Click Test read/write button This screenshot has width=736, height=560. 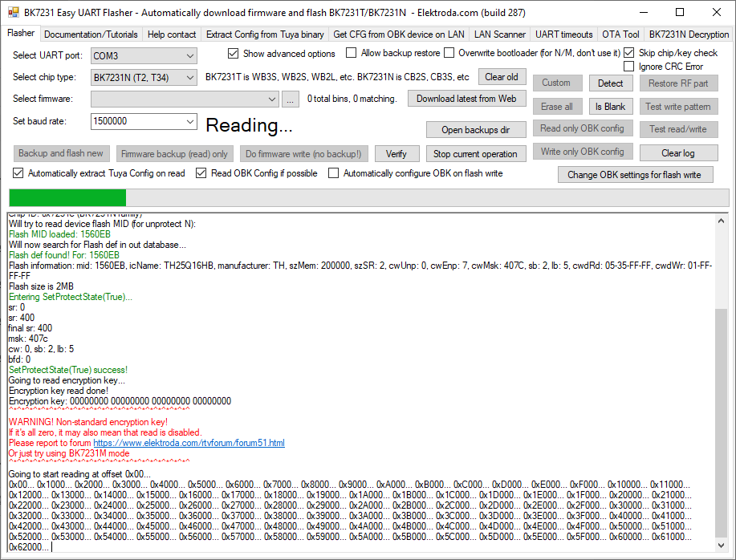coord(678,129)
